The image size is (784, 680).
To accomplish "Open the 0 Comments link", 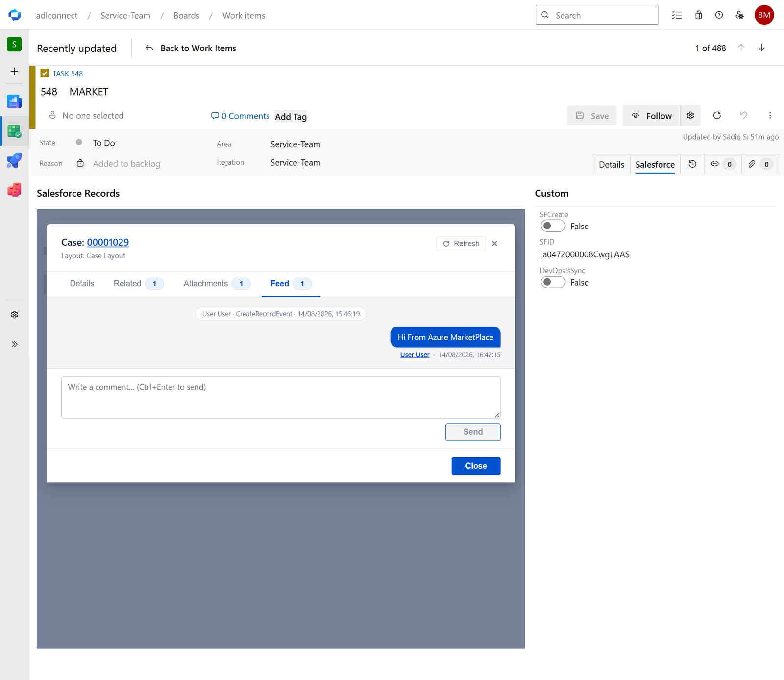I will pyautogui.click(x=240, y=116).
